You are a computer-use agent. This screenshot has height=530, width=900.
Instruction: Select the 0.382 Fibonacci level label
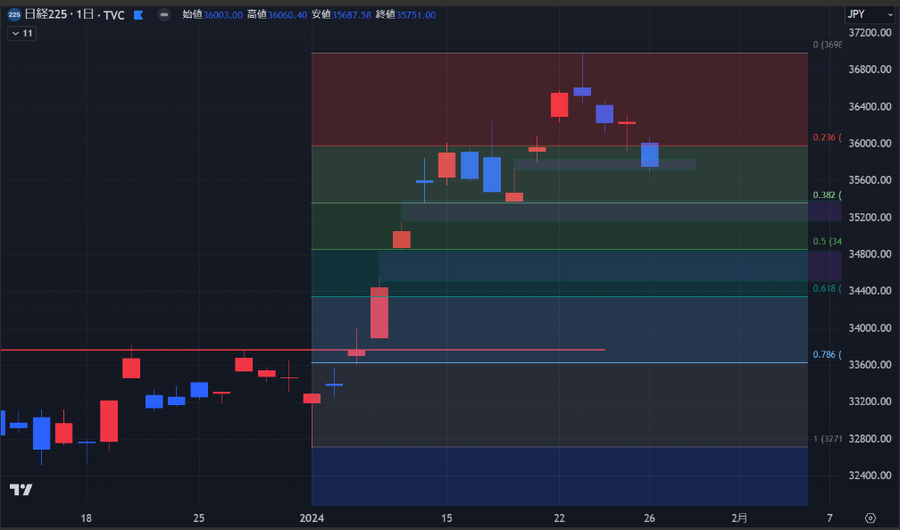click(x=824, y=195)
